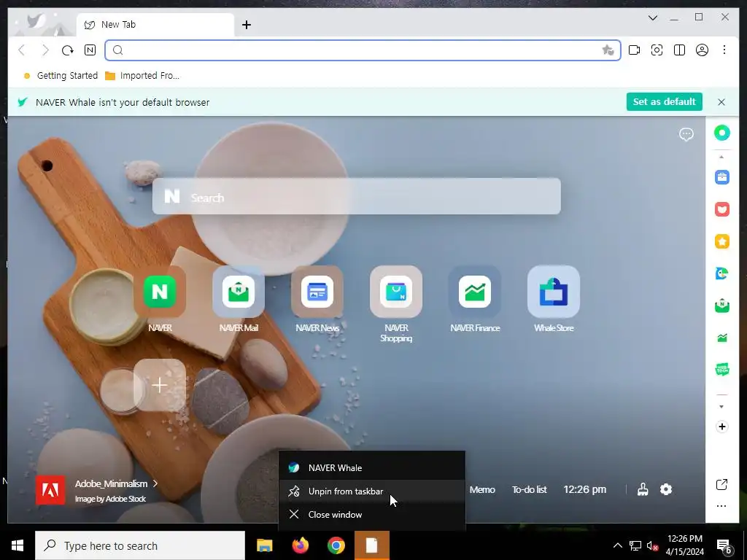Open Google Chrome from the taskbar
Image resolution: width=747 pixels, height=560 pixels.
coord(336,545)
